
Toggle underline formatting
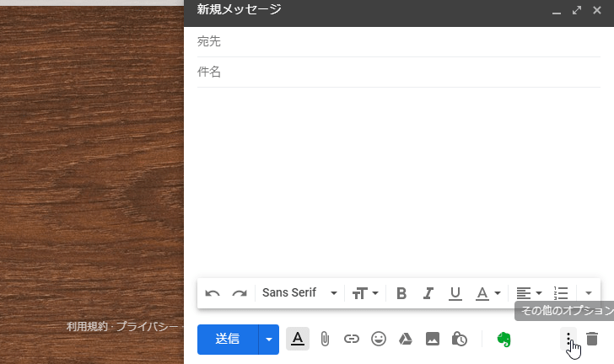tap(455, 293)
